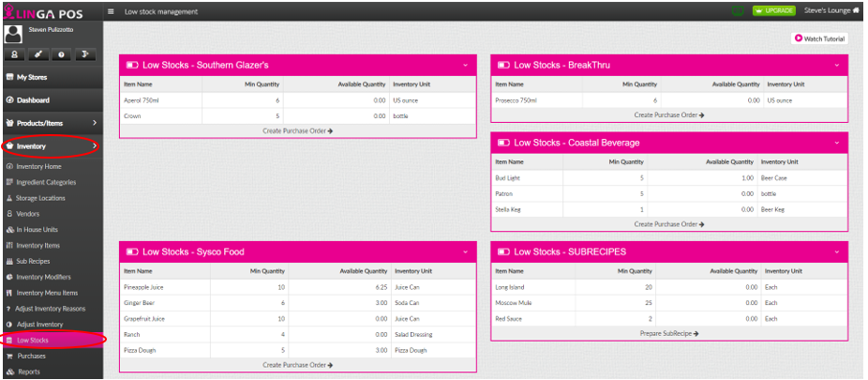Select the Red Sauce item cell
This screenshot has height=380, width=868.
coord(533,318)
